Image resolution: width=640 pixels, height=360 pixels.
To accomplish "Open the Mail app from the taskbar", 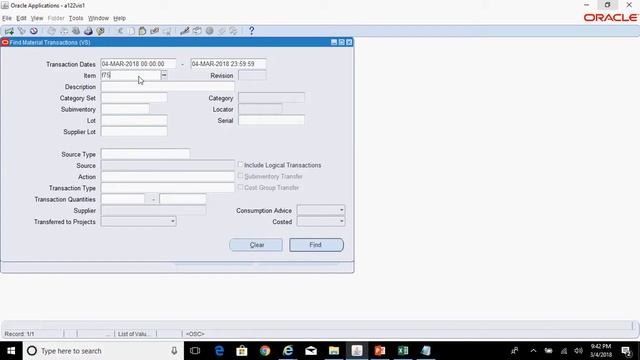I will (x=311, y=351).
